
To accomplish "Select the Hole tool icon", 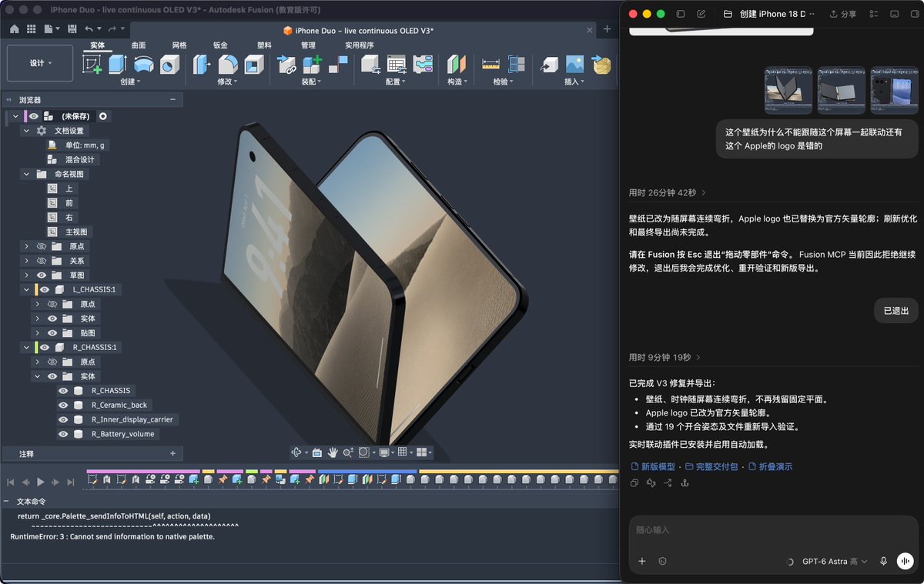I will tap(169, 65).
